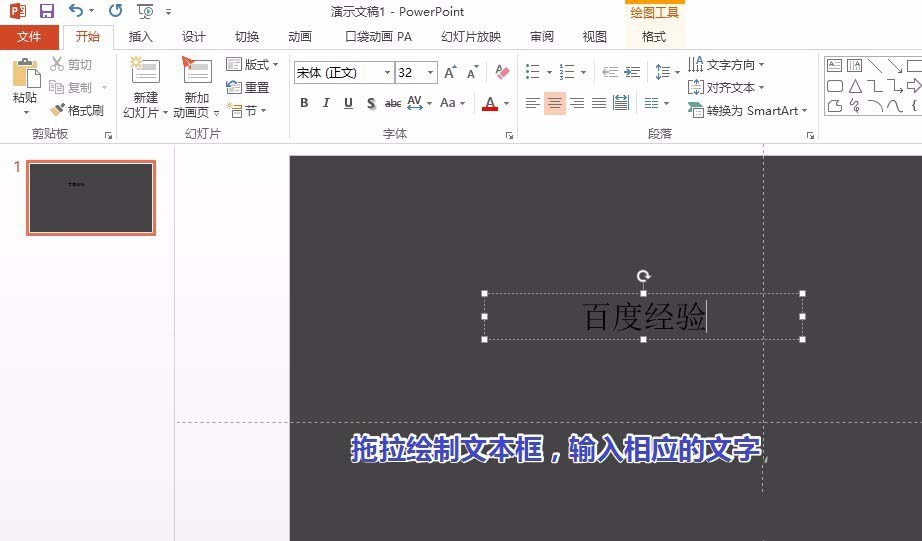Open the Layout (版式) dropdown
The image size is (922, 541).
click(252, 64)
